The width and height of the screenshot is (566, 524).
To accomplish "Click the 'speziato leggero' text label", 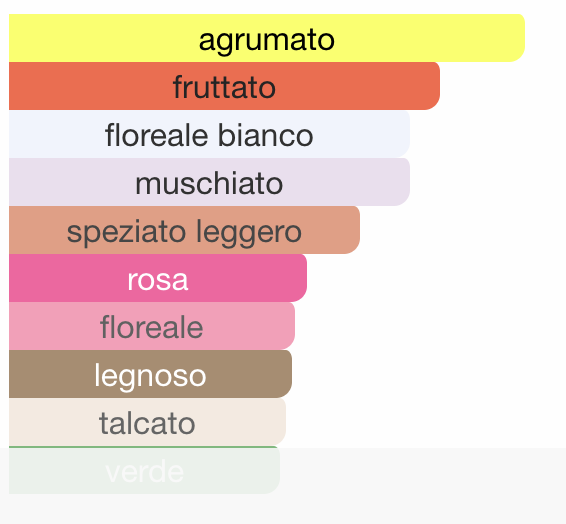I will [184, 233].
